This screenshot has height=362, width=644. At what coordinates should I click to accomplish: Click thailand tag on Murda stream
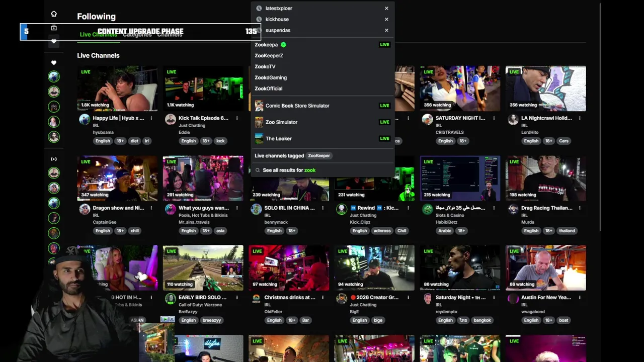point(567,231)
